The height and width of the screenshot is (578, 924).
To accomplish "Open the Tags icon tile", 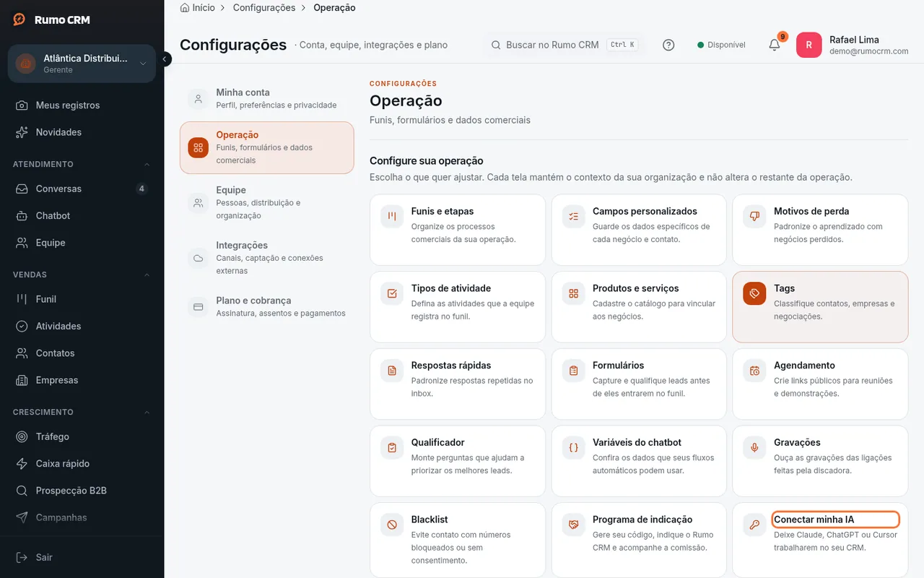I will click(x=754, y=293).
